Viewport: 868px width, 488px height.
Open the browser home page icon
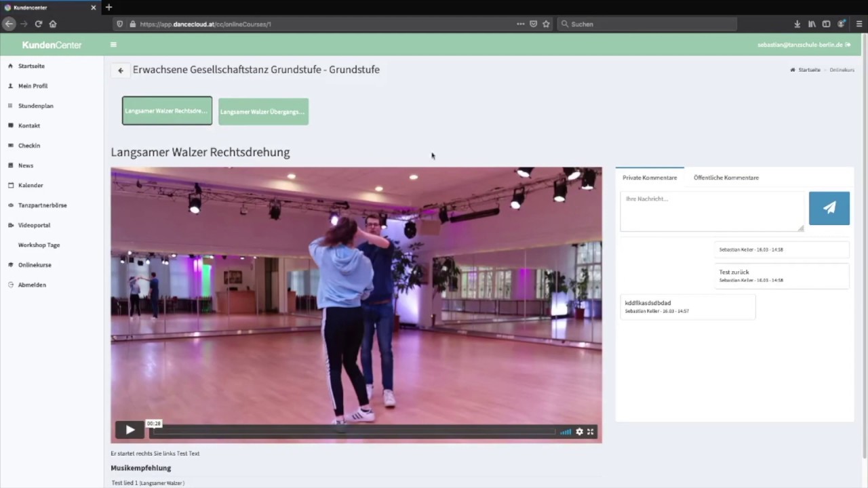[x=53, y=24]
